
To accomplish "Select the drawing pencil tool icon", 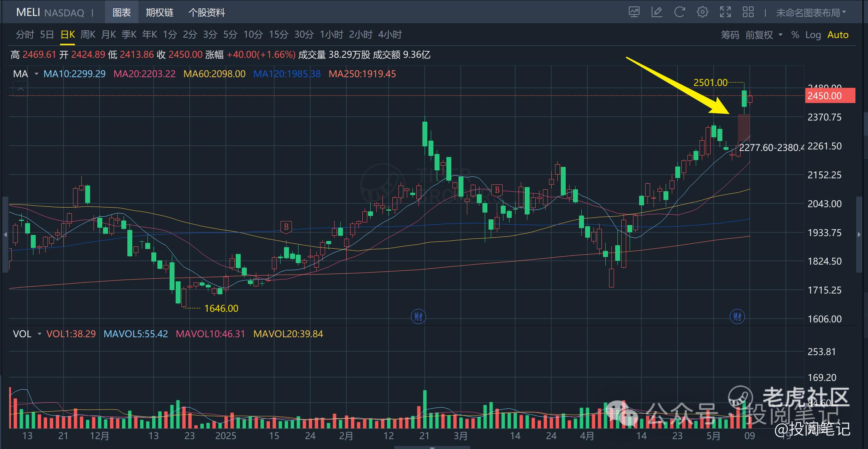I will 657,12.
